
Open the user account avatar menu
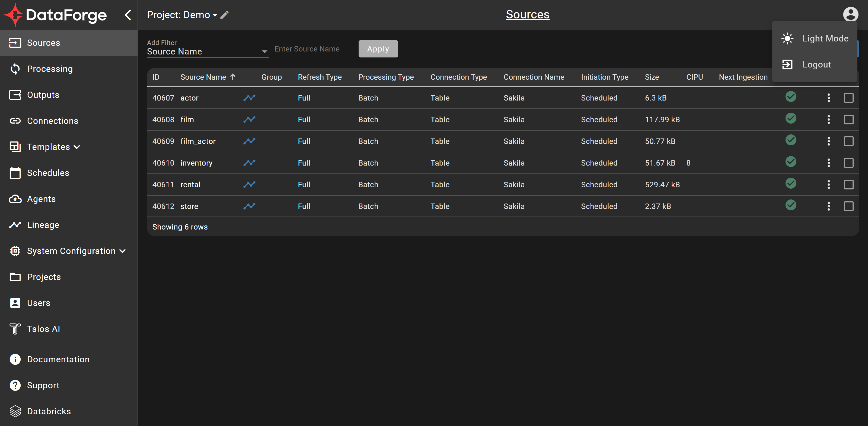(850, 14)
